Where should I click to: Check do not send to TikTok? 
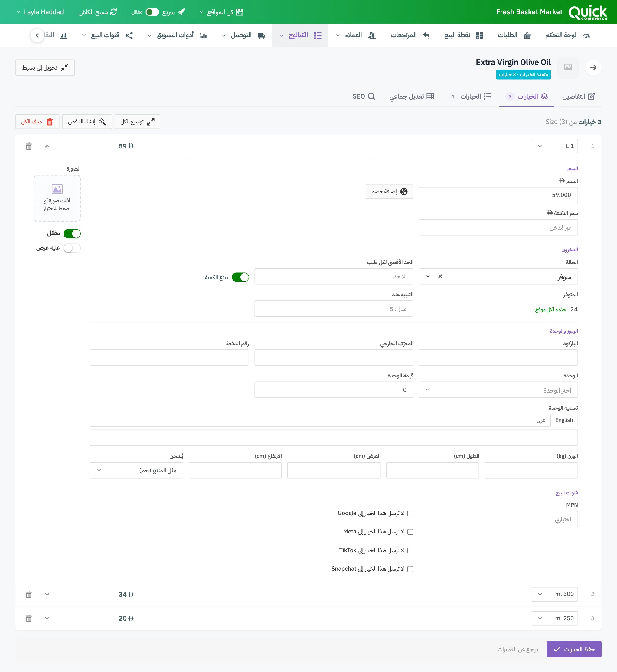[410, 551]
